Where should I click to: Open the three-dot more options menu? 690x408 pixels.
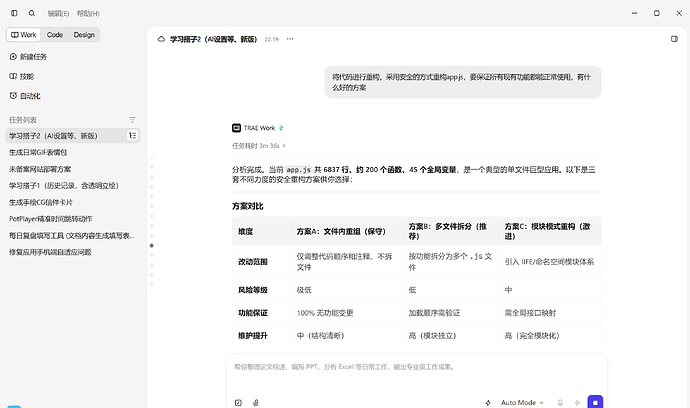(x=290, y=39)
